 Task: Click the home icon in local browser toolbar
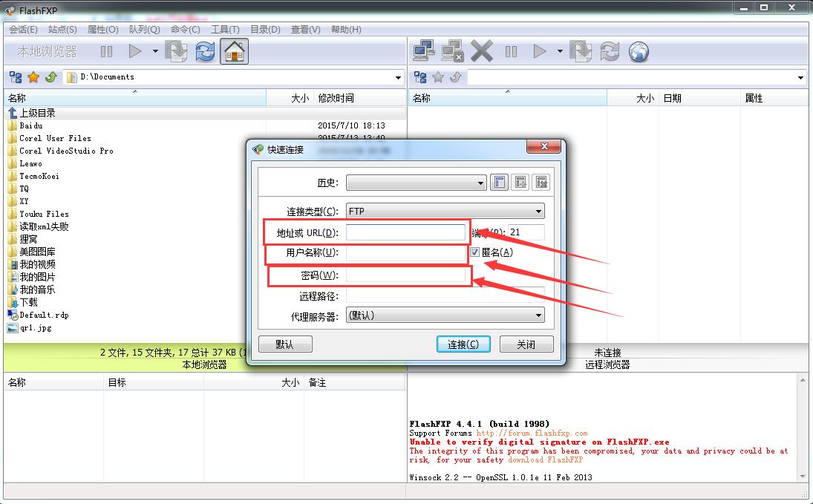(x=234, y=51)
